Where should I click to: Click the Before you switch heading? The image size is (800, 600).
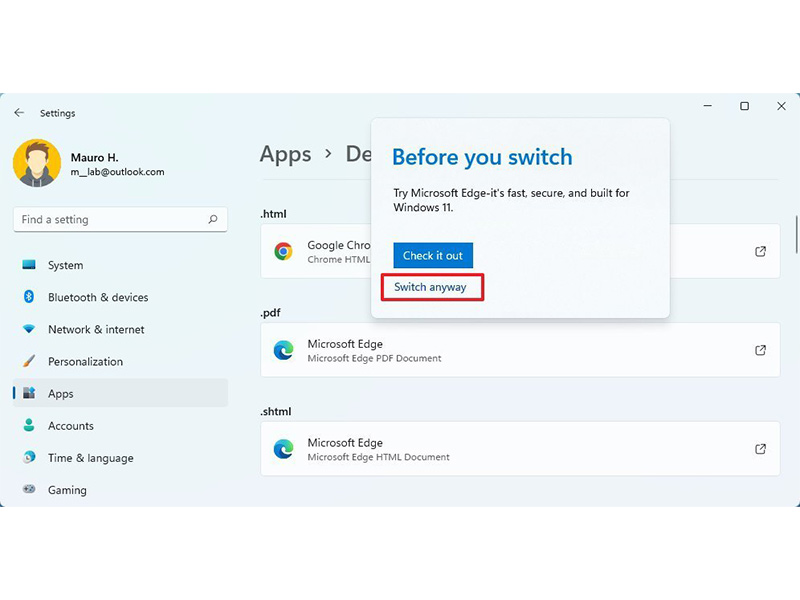tap(482, 157)
